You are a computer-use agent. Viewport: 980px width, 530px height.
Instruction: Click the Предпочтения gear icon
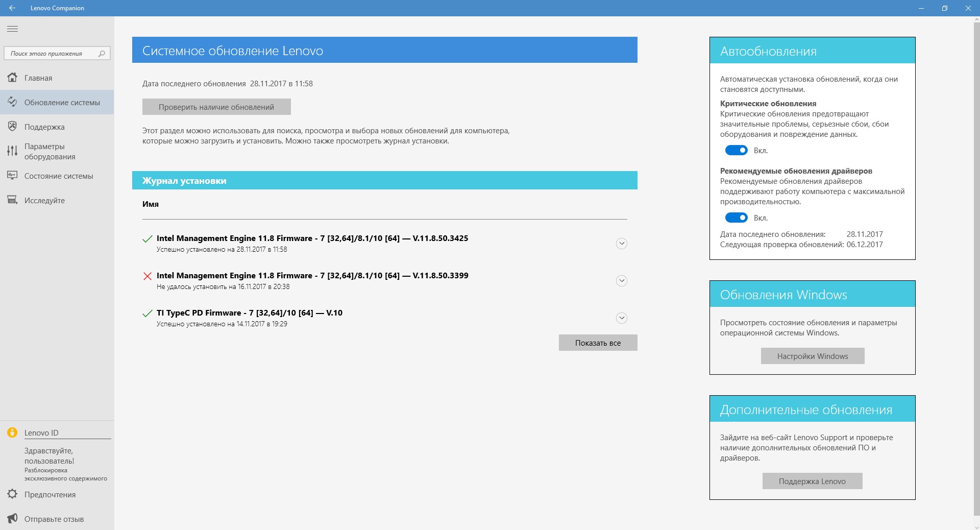pos(12,494)
